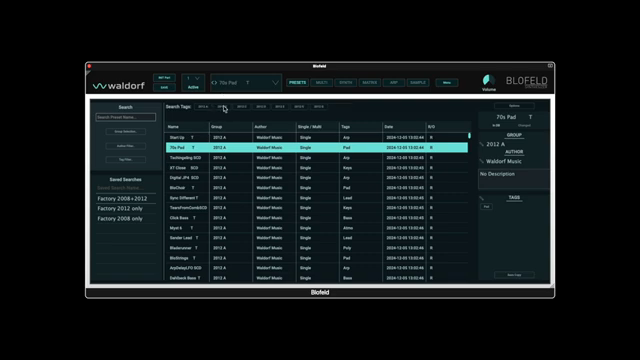
Task: Click the Waldorf logo
Action: tap(118, 86)
